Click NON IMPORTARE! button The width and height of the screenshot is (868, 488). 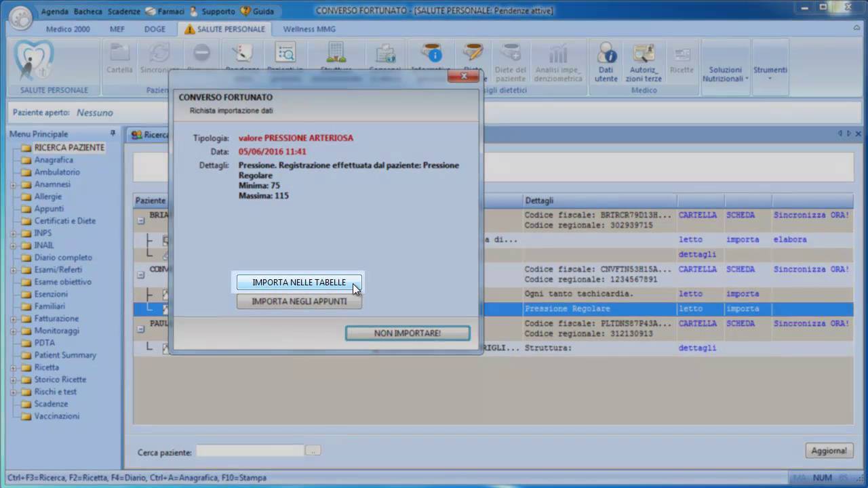point(408,333)
